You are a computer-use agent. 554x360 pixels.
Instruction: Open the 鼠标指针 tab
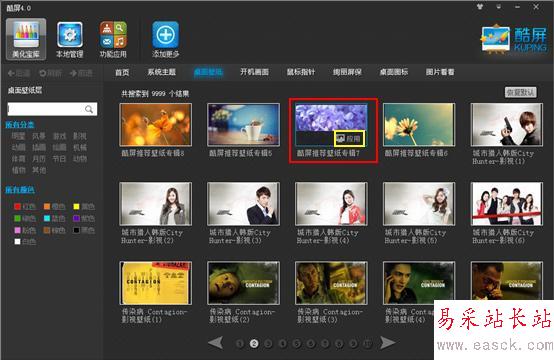301,72
